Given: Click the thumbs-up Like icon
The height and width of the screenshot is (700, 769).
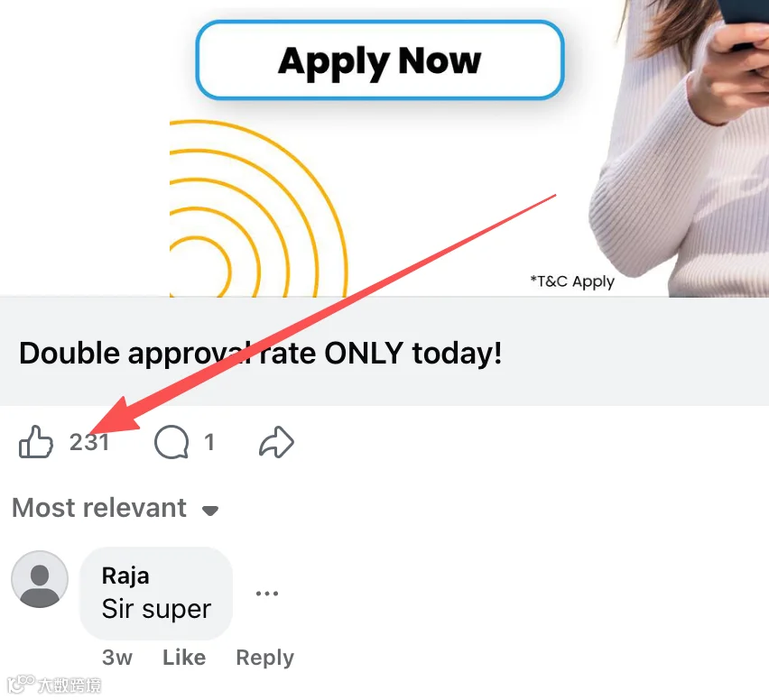Looking at the screenshot, I should click(x=36, y=442).
